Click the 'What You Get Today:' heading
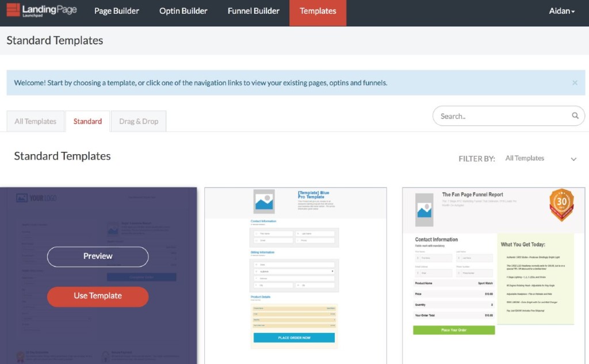 pyautogui.click(x=523, y=244)
